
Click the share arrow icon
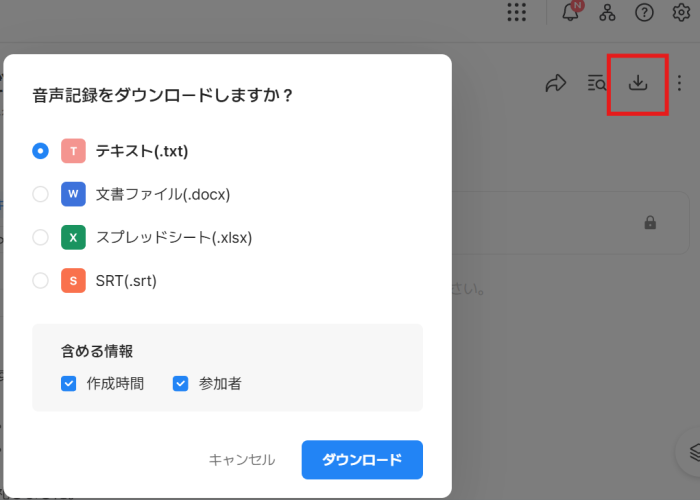(556, 83)
